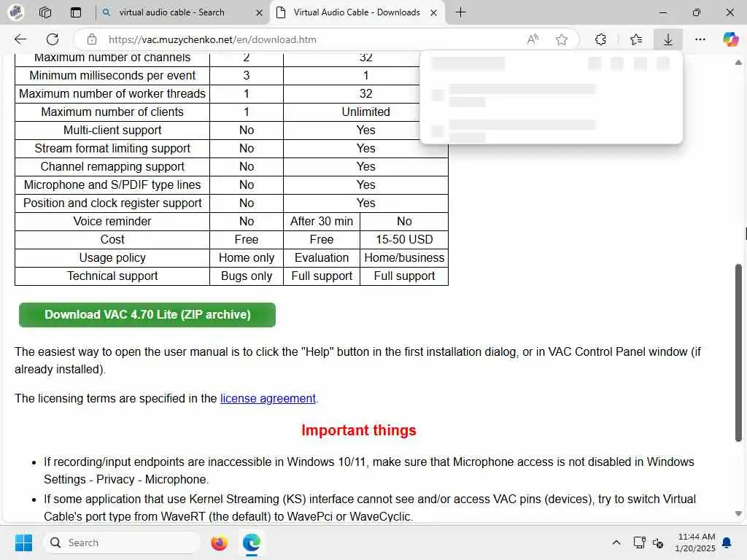
Task: View site information lock icon
Action: coord(92,39)
